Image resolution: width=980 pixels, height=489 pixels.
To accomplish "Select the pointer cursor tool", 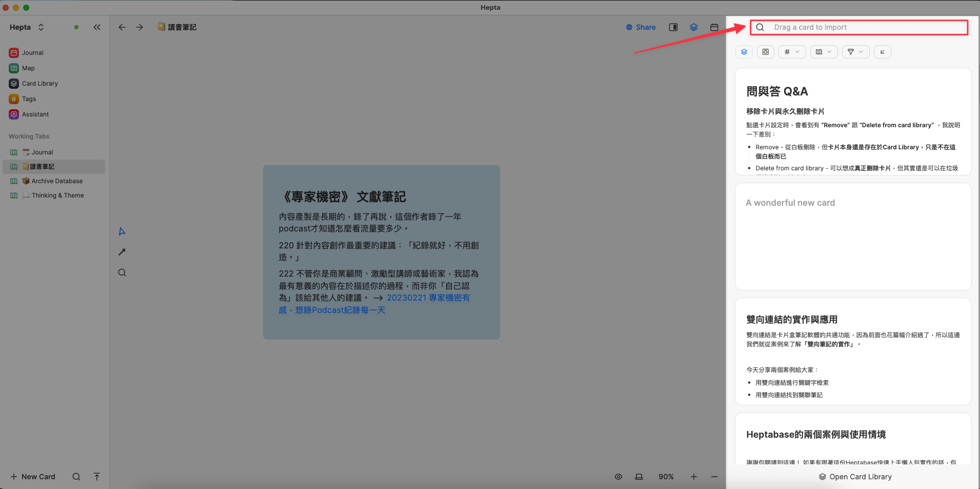I will (122, 231).
